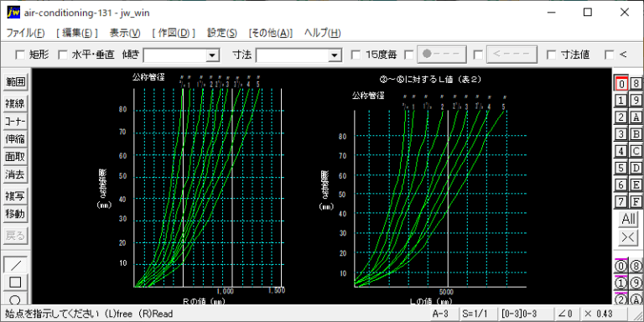
Task: Toggle layer E square button
Action: coord(636,184)
